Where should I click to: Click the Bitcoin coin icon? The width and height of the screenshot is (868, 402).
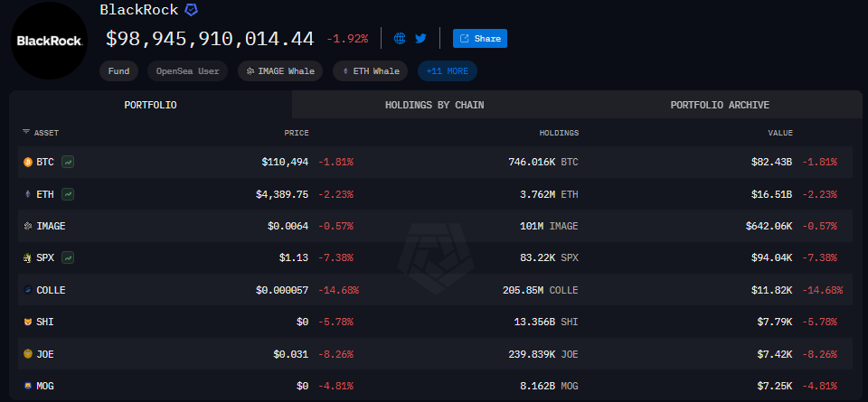click(27, 162)
